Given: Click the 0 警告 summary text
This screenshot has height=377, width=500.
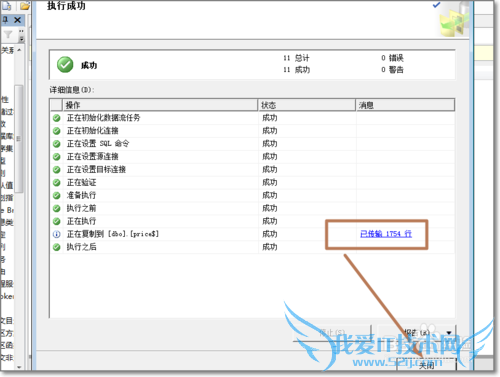Looking at the screenshot, I should pos(392,70).
